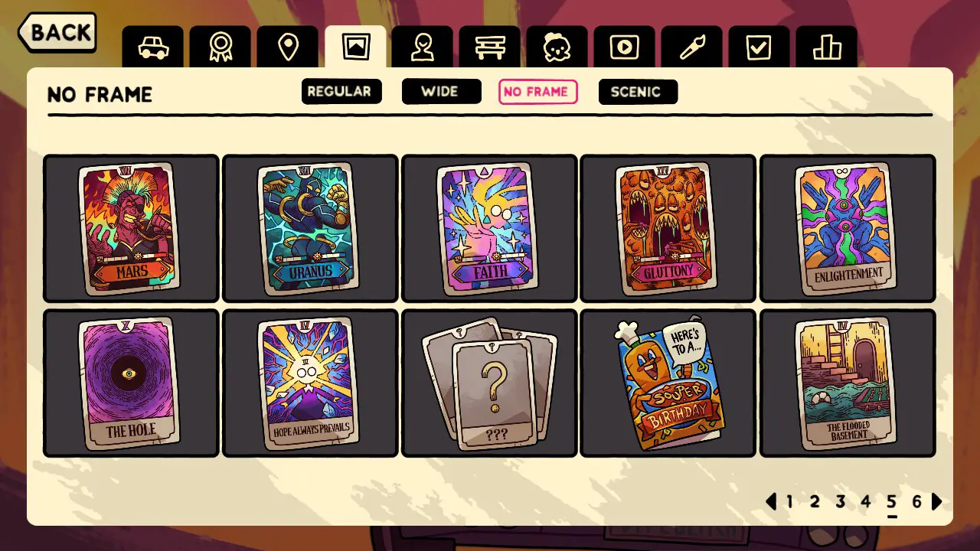Jump to page 1
The width and height of the screenshot is (980, 551).
coord(789,502)
